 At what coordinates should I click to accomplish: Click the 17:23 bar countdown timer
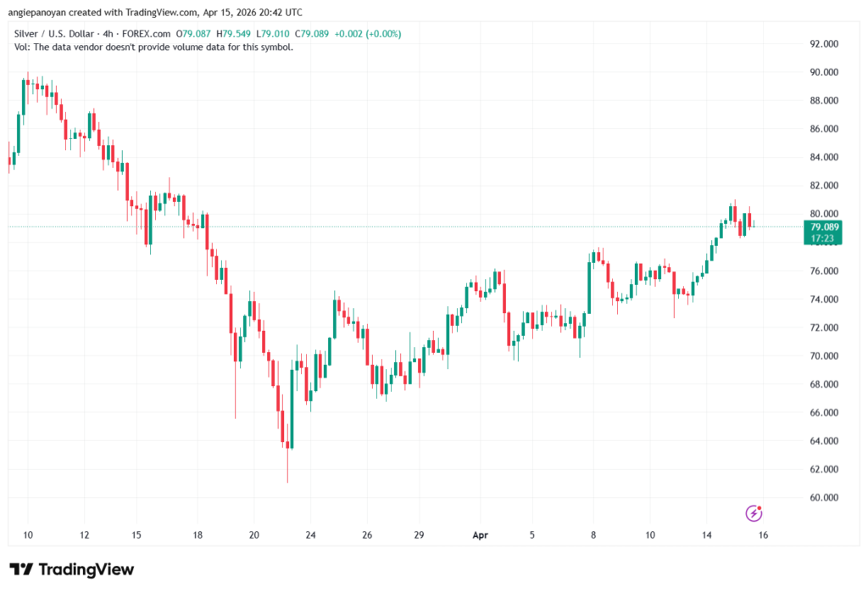pyautogui.click(x=822, y=238)
